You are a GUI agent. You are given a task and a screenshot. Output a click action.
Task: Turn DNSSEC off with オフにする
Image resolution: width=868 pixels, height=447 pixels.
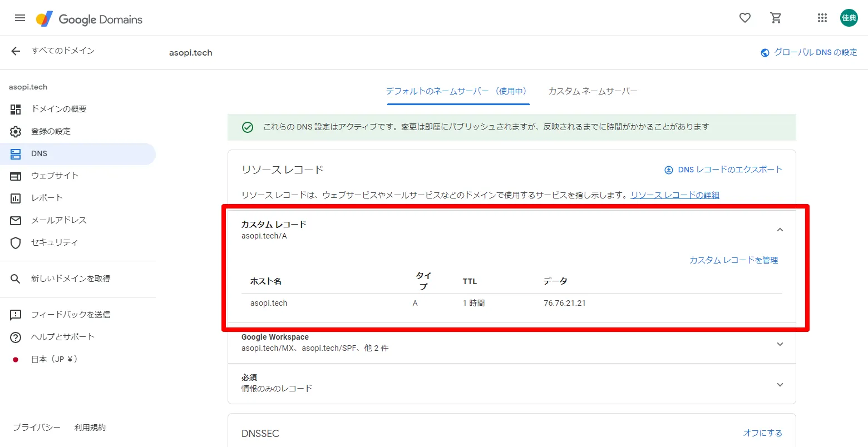coord(762,433)
